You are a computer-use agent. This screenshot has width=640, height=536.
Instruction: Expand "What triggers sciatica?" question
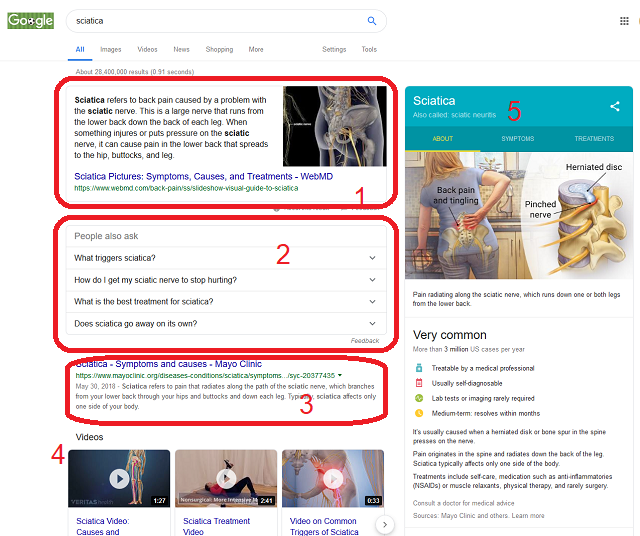226,258
